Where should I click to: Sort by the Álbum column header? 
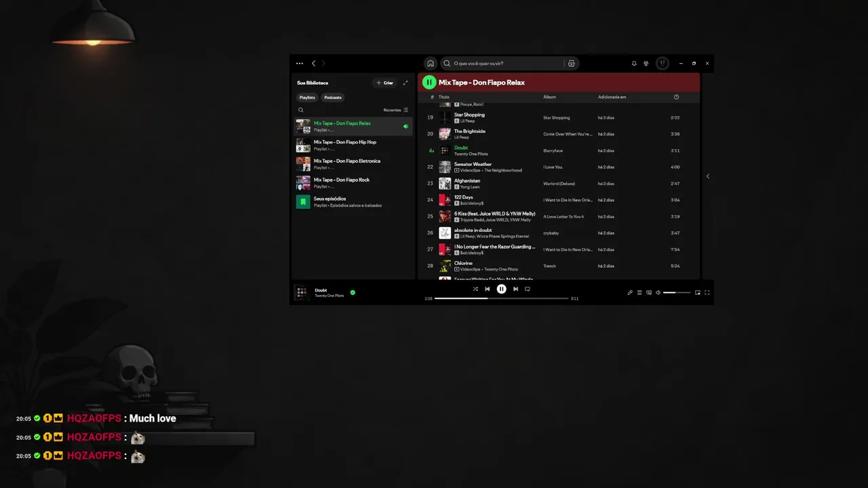click(549, 97)
